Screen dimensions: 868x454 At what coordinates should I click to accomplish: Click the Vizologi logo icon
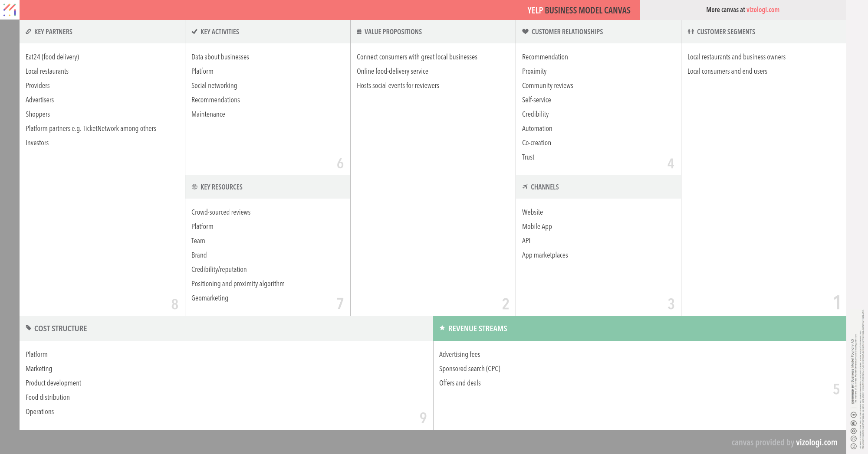pos(10,10)
